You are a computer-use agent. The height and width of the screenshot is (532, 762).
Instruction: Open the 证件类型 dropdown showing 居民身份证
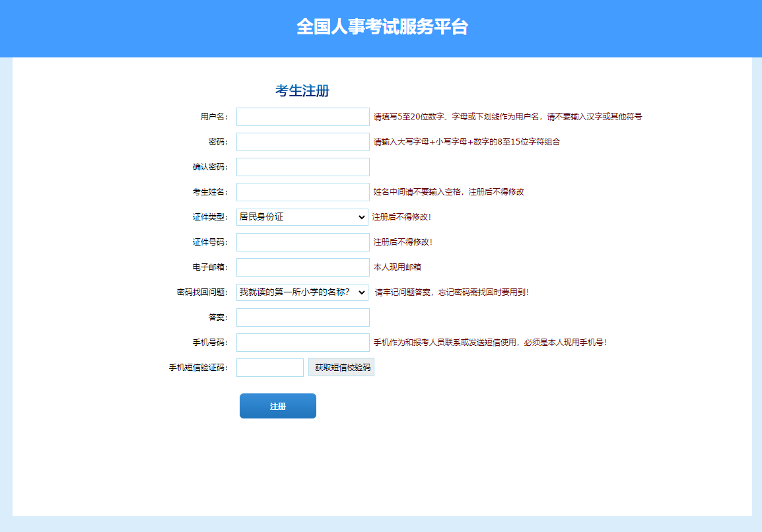(302, 217)
